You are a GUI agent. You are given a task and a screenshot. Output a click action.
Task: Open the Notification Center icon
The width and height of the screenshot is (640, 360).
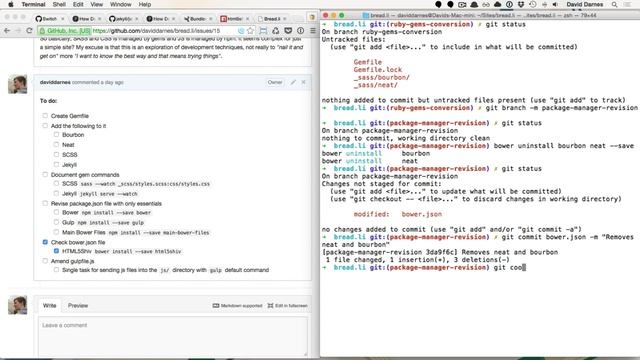(x=628, y=4)
